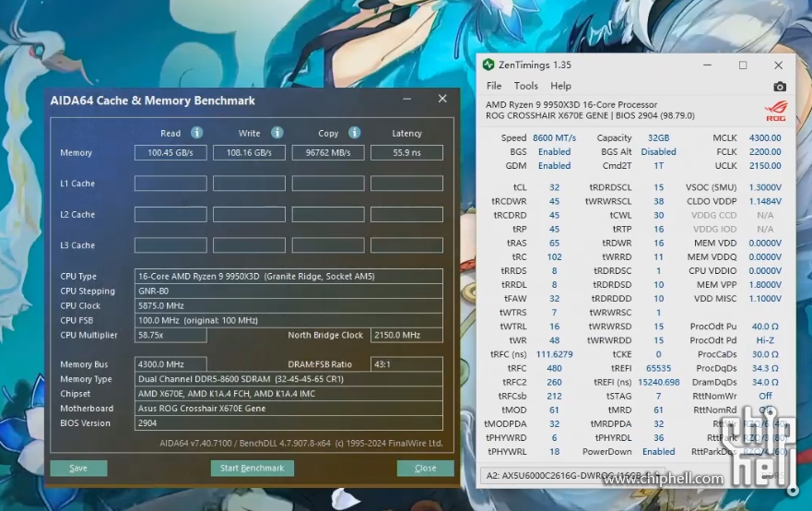Open the Help menu in ZenTimings
This screenshot has width=812, height=511.
coord(560,86)
